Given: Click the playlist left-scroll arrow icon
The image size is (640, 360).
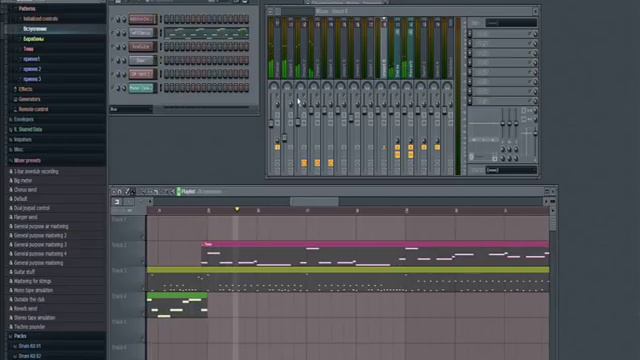Looking at the screenshot, I should point(150,202).
